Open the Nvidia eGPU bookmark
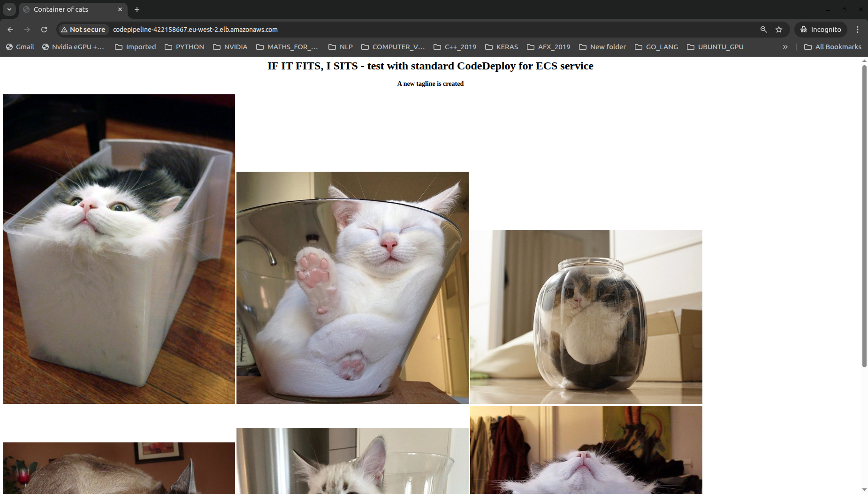This screenshot has height=494, width=868. tap(73, 47)
